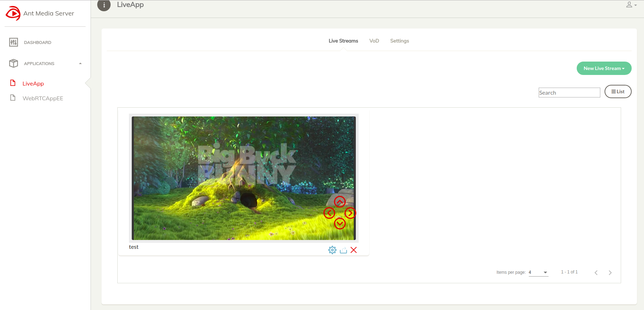Switch to the VoD tab

(x=374, y=41)
